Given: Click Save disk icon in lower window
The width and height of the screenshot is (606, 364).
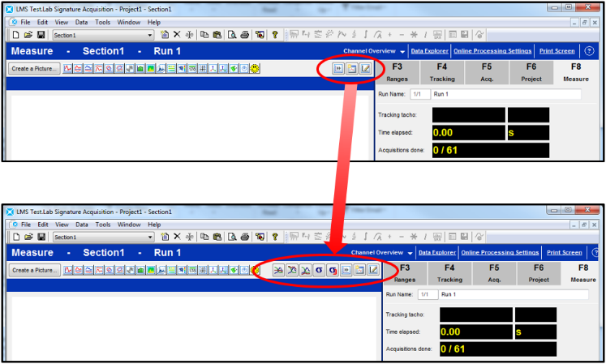Looking at the screenshot, I should click(x=41, y=237).
